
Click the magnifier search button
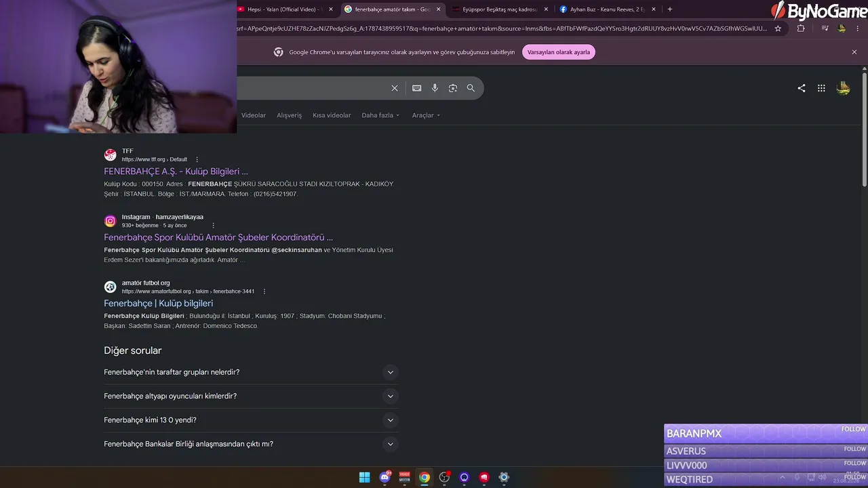pyautogui.click(x=471, y=88)
